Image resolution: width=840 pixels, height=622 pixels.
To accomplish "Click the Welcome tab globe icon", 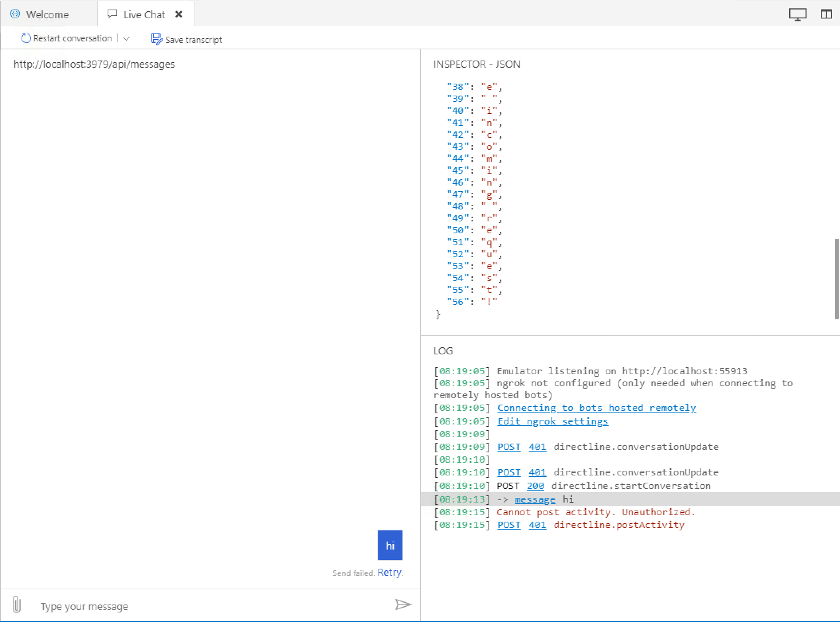I will [15, 14].
